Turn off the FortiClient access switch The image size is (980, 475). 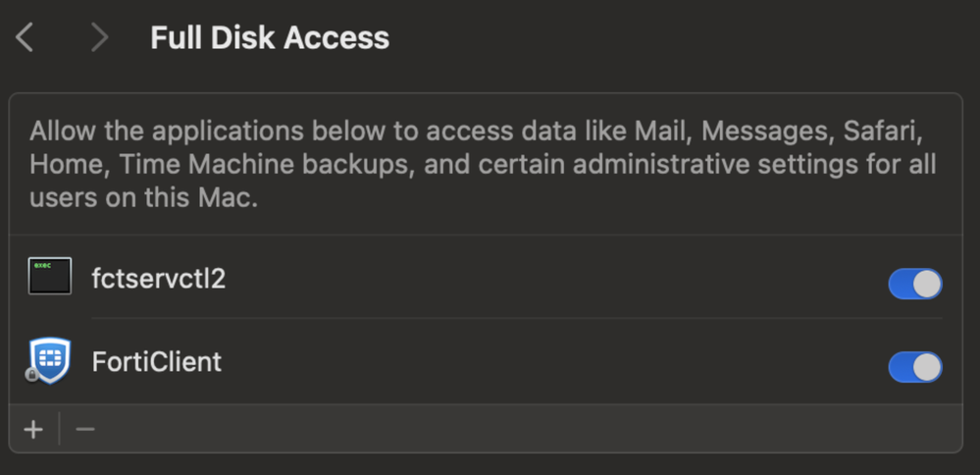(914, 367)
